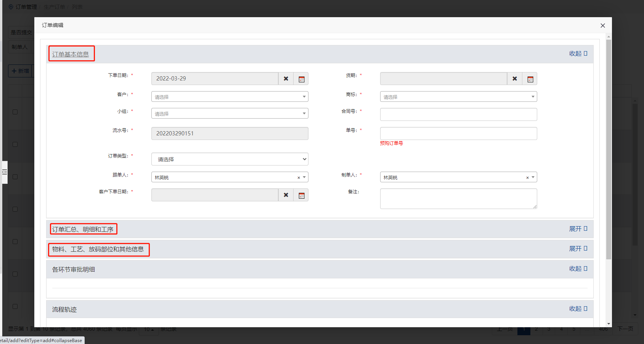Image resolution: width=644 pixels, height=344 pixels.
Task: Collapse the 各环节审批明细 section
Action: click(x=578, y=269)
